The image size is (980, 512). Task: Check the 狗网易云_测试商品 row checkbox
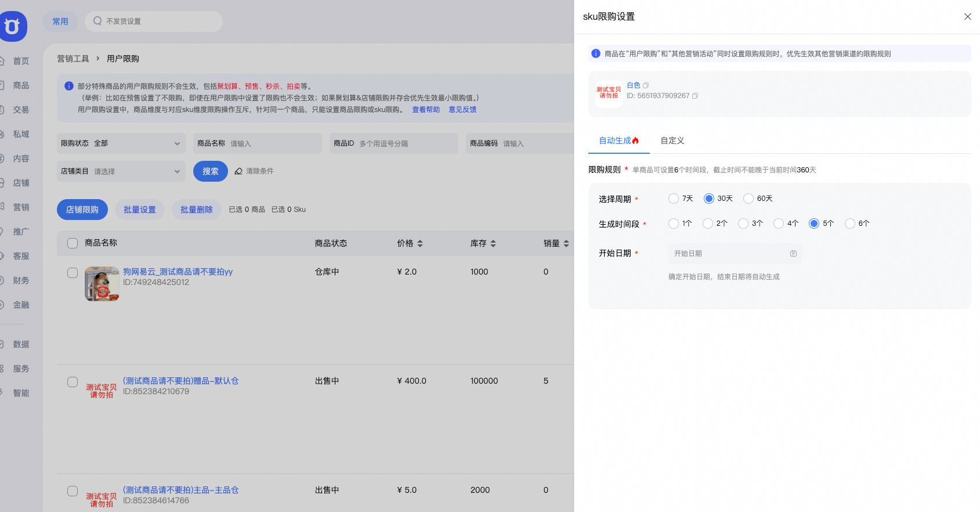pos(73,273)
